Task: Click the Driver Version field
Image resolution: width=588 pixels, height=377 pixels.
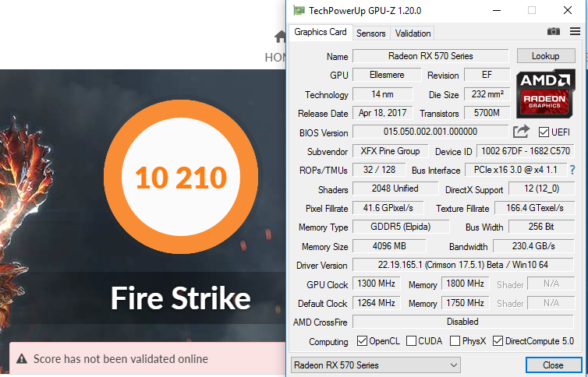Action: point(462,265)
